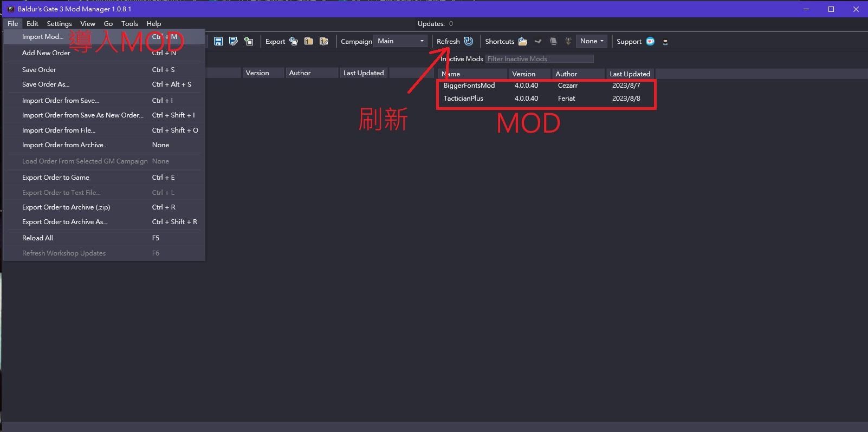Select Export Order to Archive (.zip)
This screenshot has height=432, width=868.
(104, 207)
